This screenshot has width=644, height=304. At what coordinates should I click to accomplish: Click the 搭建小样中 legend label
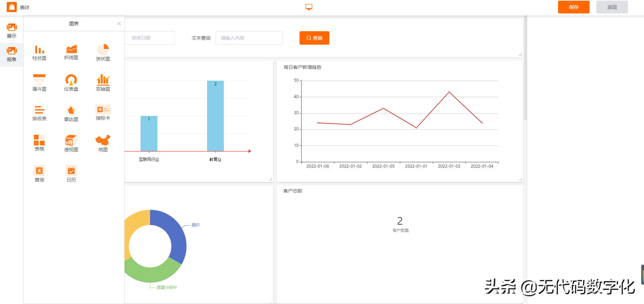click(x=167, y=287)
